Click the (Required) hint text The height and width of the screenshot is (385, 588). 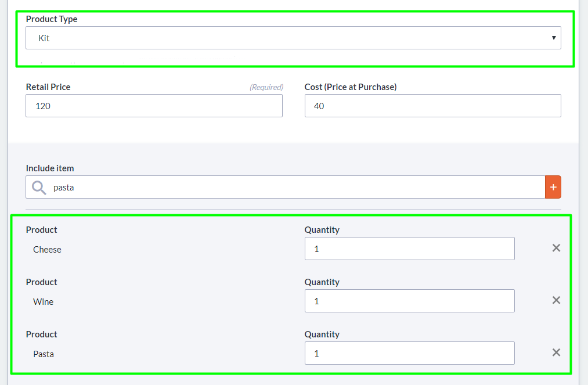266,87
